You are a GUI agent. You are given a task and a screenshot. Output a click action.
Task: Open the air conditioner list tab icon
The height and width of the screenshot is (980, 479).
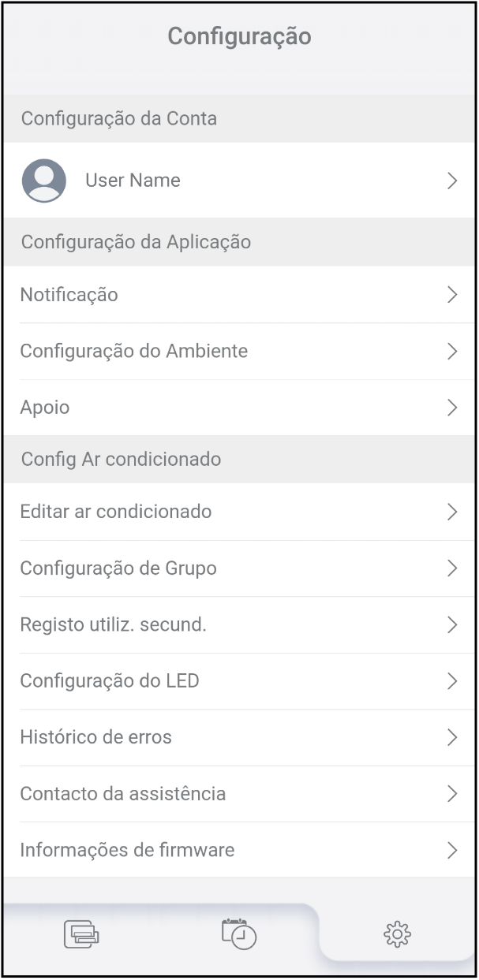(x=81, y=934)
